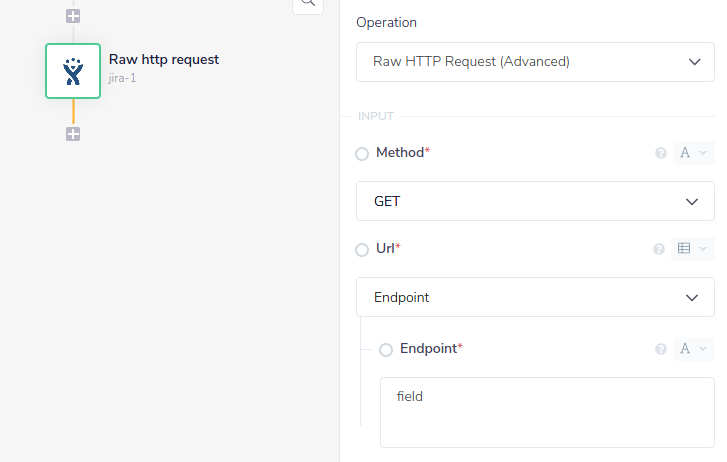Add a step below the Jira node
The height and width of the screenshot is (462, 727).
point(73,134)
